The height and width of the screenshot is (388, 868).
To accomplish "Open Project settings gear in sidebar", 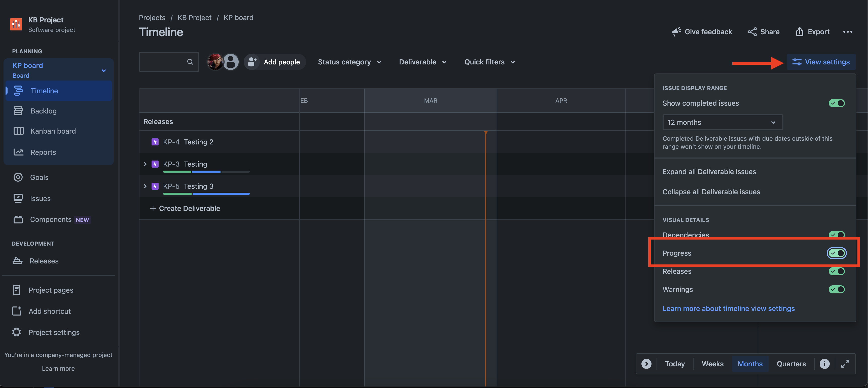I will (x=17, y=332).
